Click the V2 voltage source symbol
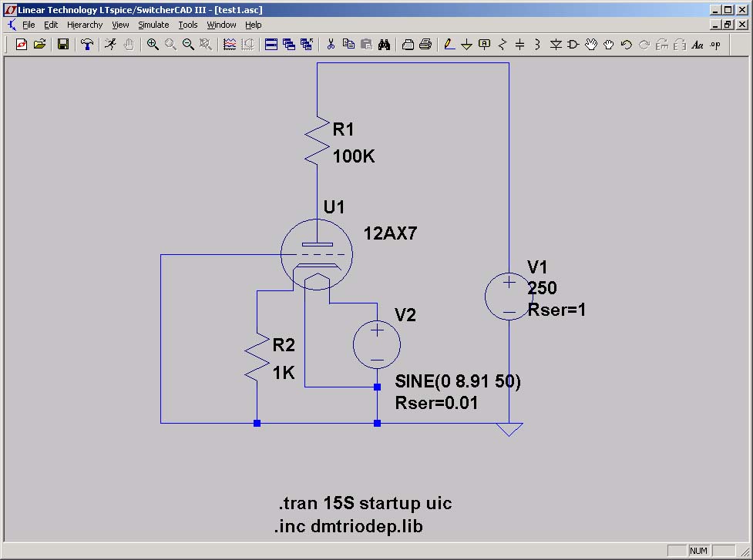753x560 pixels. [377, 344]
